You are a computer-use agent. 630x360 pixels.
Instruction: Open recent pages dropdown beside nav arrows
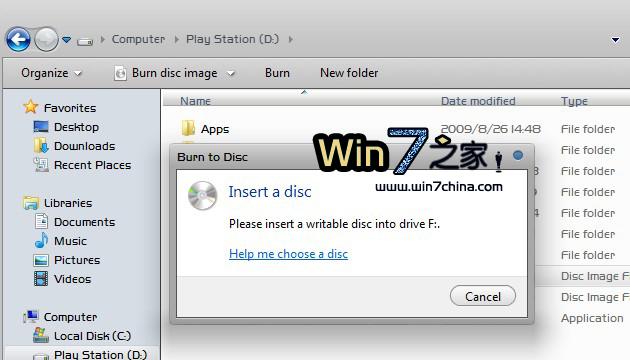[x=67, y=39]
